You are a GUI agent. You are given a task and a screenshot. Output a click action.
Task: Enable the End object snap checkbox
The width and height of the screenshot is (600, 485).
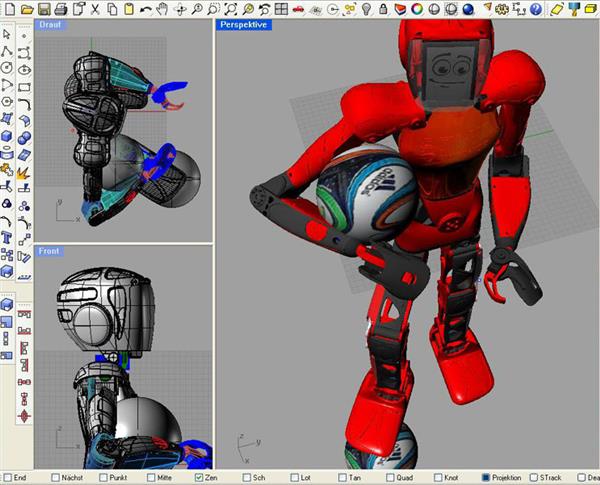click(10, 478)
